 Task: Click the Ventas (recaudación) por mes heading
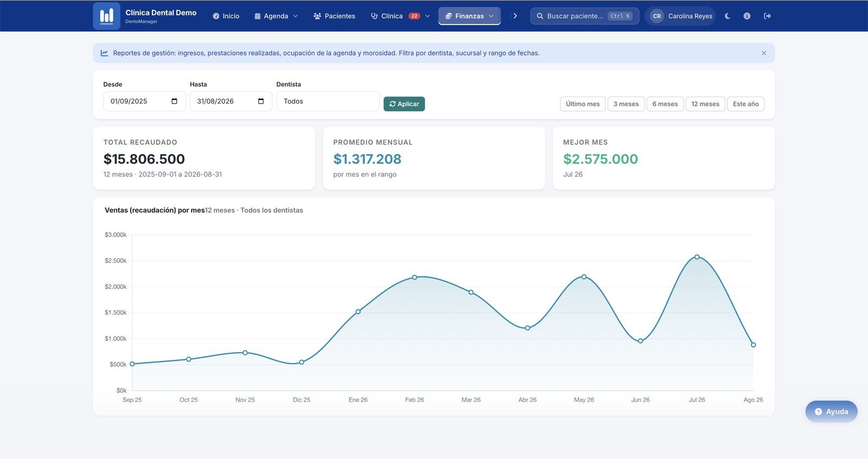(155, 211)
